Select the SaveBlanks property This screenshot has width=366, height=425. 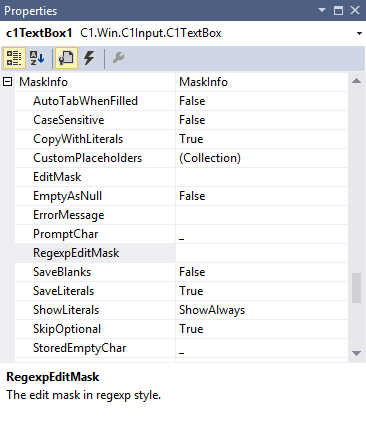pos(95,272)
